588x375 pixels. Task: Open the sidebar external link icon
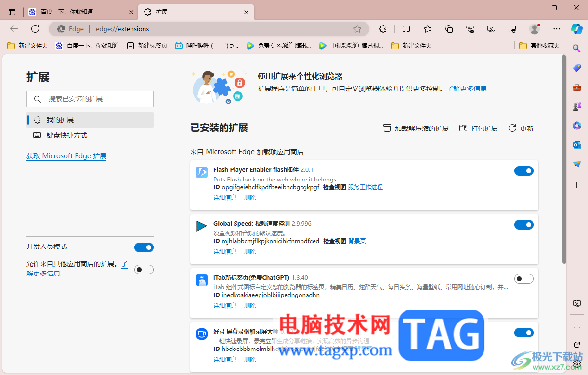pyautogui.click(x=576, y=345)
